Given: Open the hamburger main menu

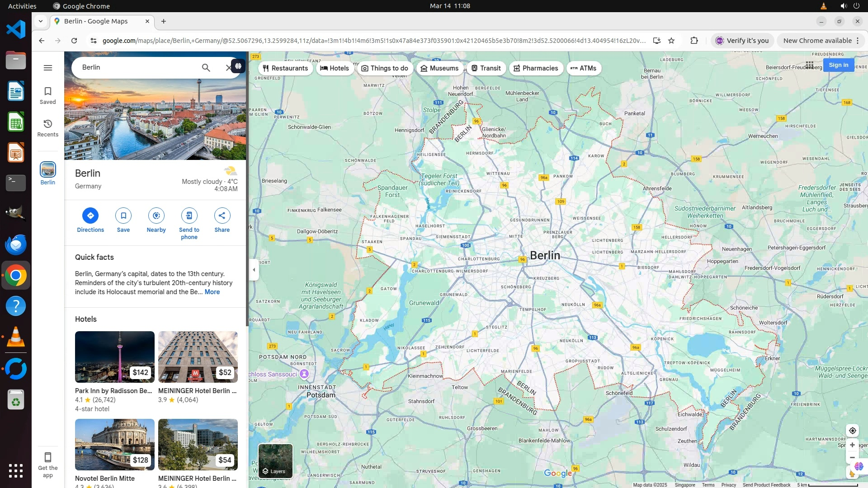Looking at the screenshot, I should (x=48, y=68).
